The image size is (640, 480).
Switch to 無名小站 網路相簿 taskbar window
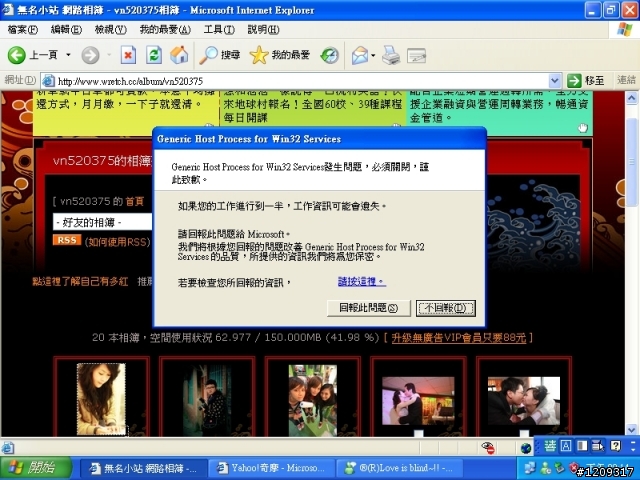pyautogui.click(x=143, y=468)
